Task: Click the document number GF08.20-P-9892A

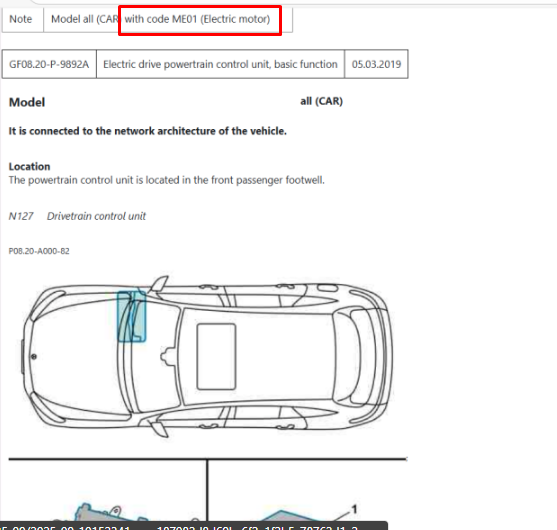Action: 49,64
